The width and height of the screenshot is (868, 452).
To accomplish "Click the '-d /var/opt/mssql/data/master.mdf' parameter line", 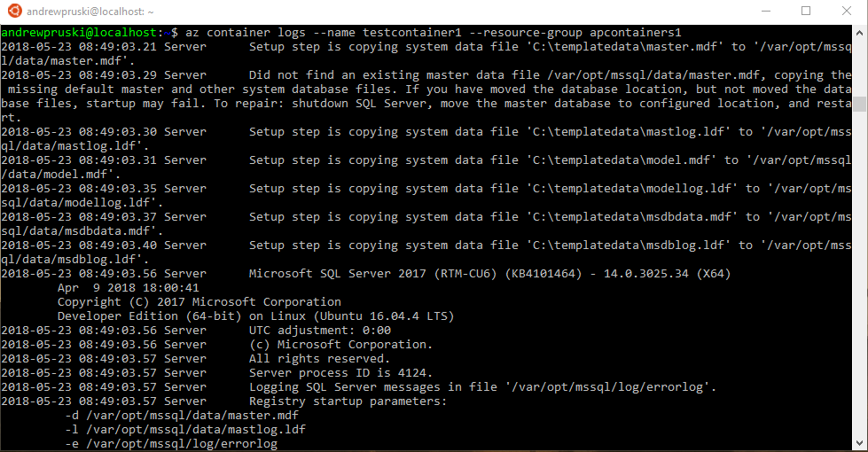I will coord(182,416).
